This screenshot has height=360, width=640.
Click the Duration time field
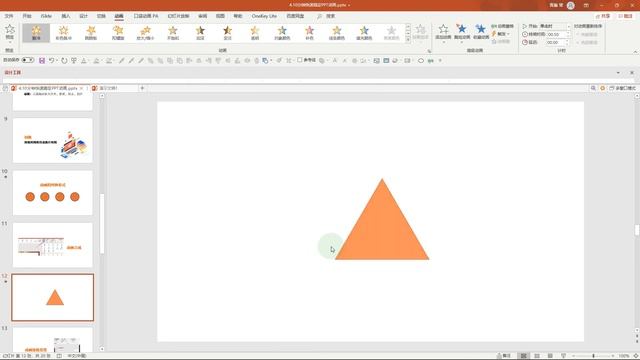[557, 34]
